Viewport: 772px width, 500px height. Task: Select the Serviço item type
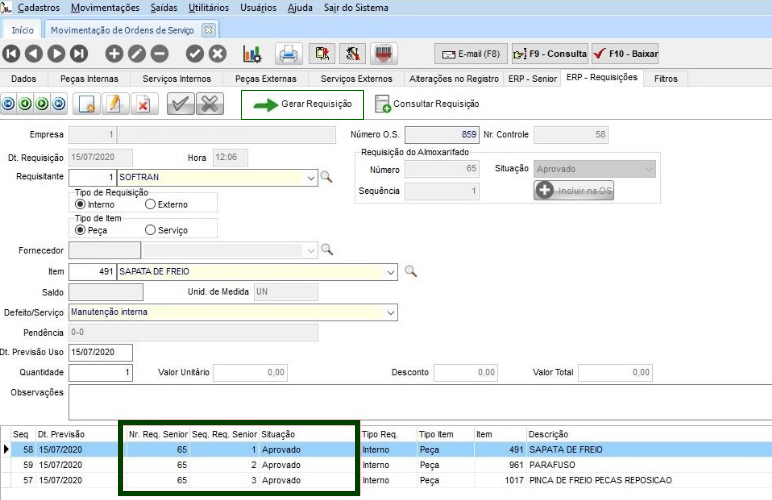(151, 230)
